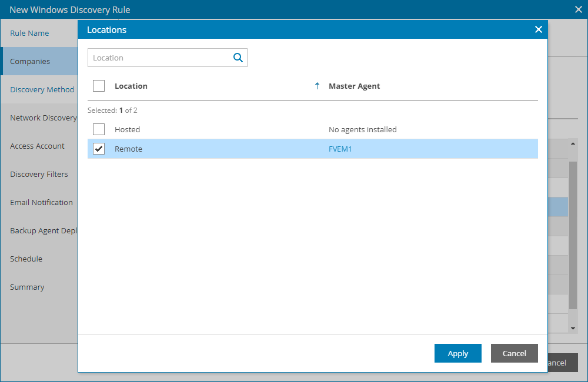Image resolution: width=588 pixels, height=382 pixels.
Task: Open the Rule Name wizard step
Action: 39,33
